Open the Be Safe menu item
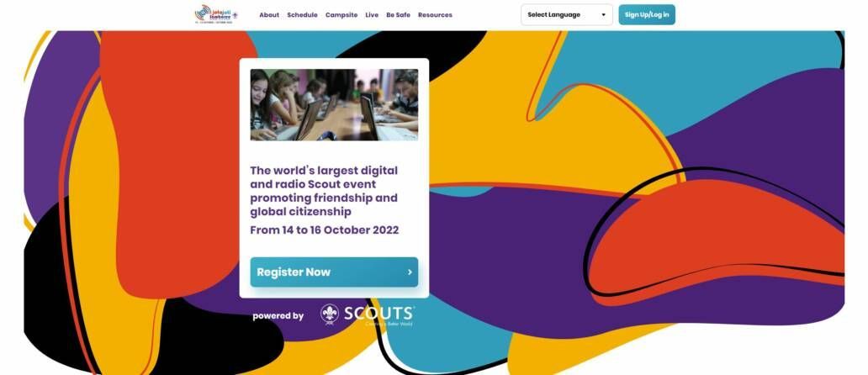Image resolution: width=868 pixels, height=375 pixels. click(x=398, y=15)
